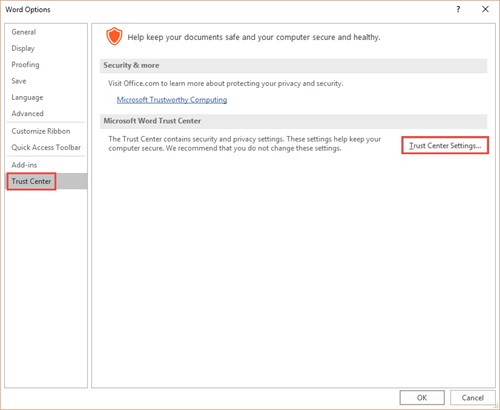500x410 pixels.
Task: Close the Word Options dialog
Action: 485,9
